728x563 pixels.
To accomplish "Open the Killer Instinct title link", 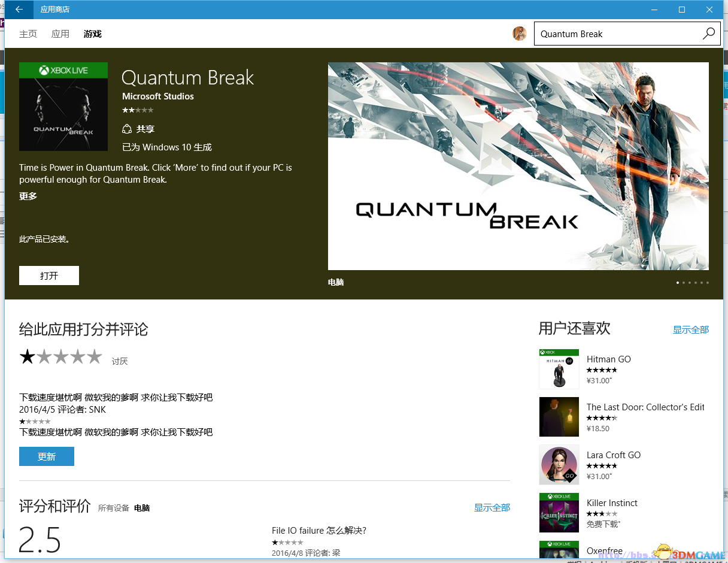I will (612, 503).
